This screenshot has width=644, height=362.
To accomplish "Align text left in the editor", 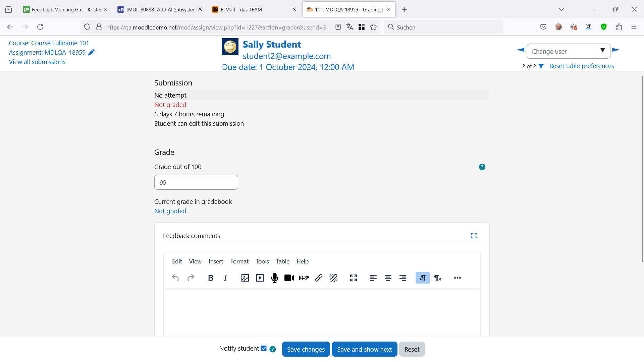I will point(373,278).
